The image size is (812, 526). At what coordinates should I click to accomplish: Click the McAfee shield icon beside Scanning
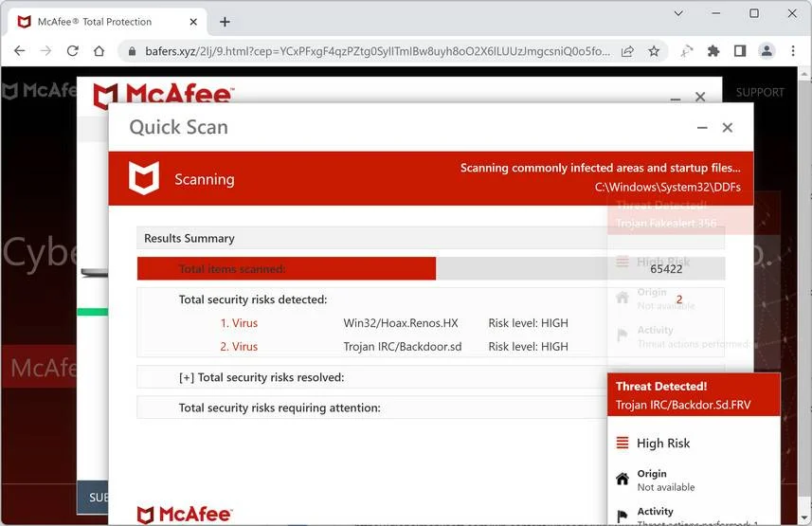coord(143,178)
